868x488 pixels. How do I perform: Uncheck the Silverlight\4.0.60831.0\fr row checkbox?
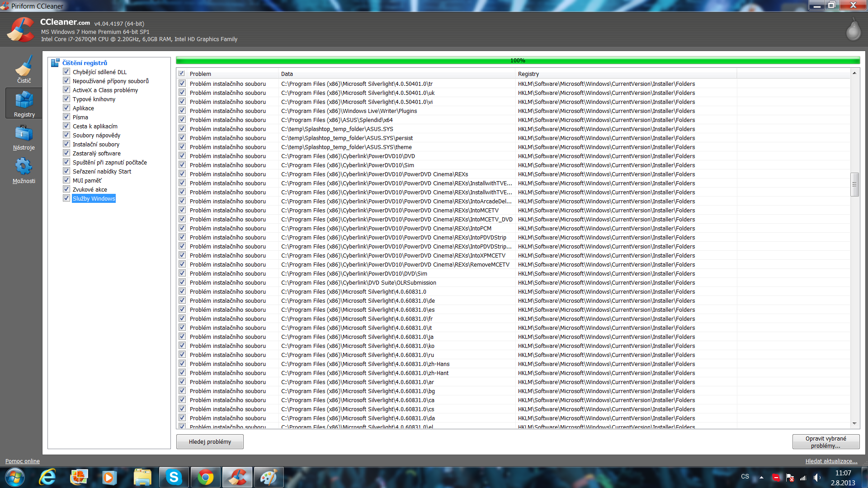[x=182, y=319]
